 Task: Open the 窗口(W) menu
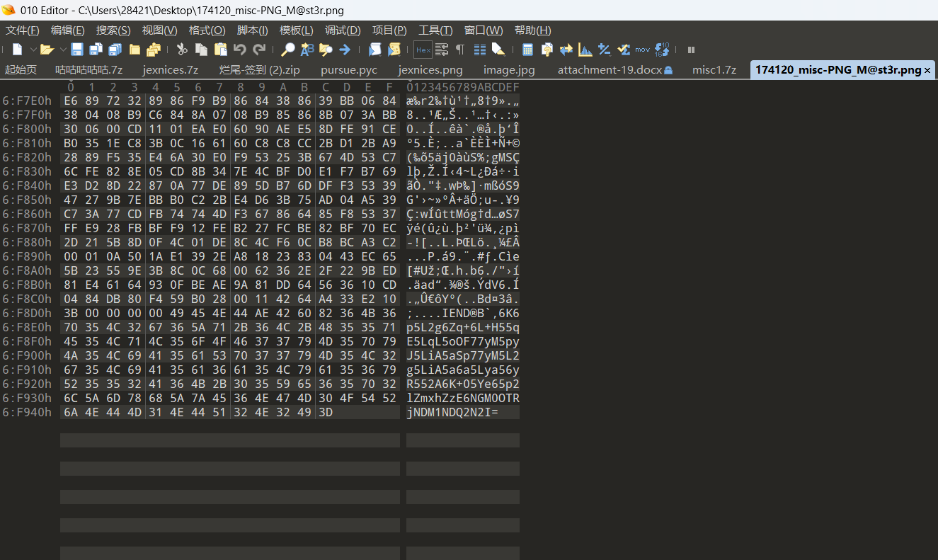(x=484, y=30)
